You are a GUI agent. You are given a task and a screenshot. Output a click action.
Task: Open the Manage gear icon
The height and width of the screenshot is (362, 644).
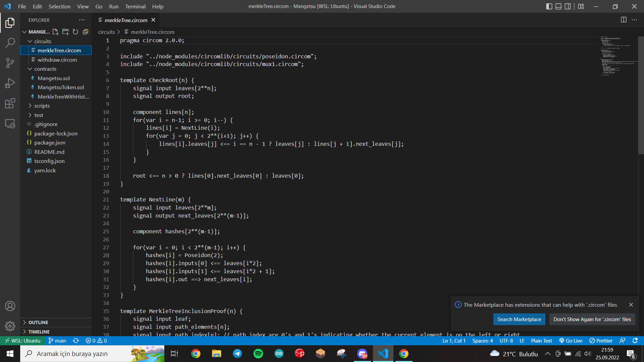coord(10,326)
